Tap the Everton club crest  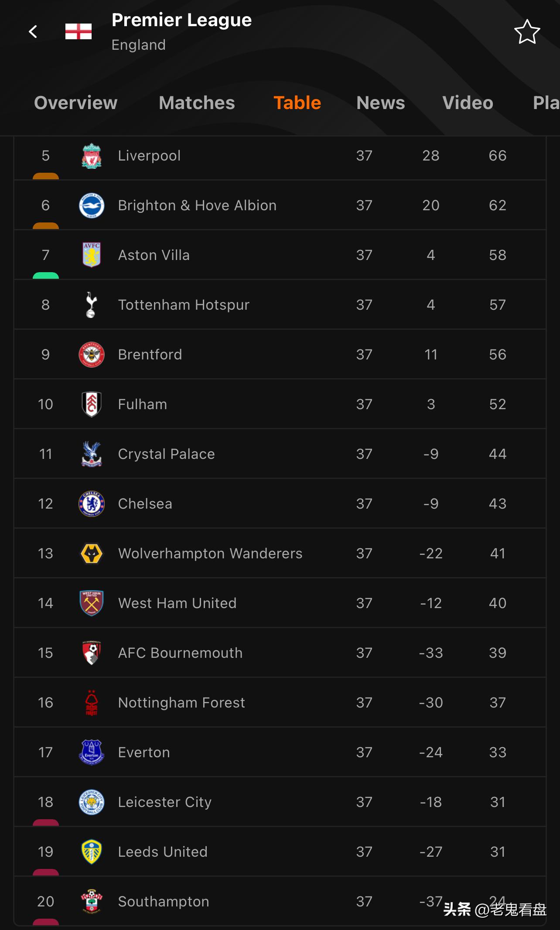pos(92,752)
